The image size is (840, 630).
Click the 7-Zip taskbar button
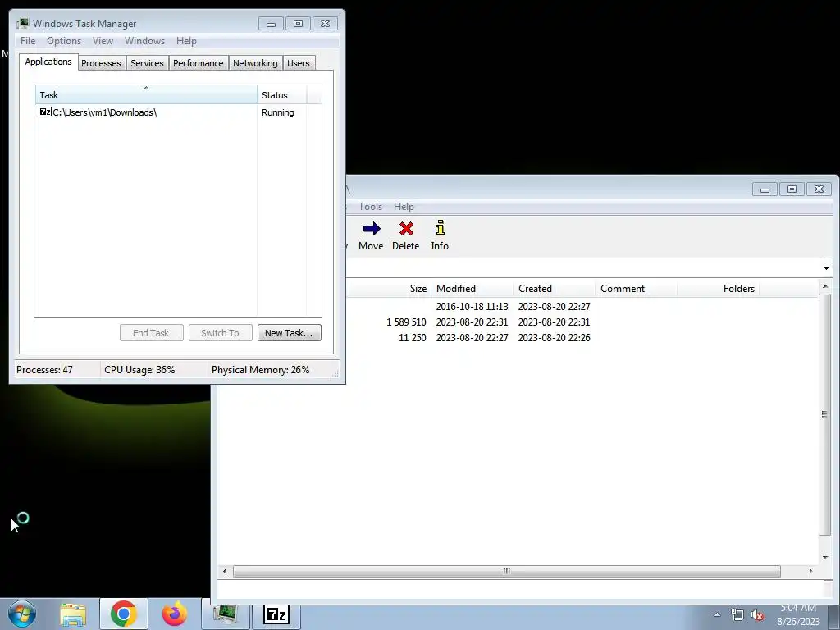(x=276, y=614)
